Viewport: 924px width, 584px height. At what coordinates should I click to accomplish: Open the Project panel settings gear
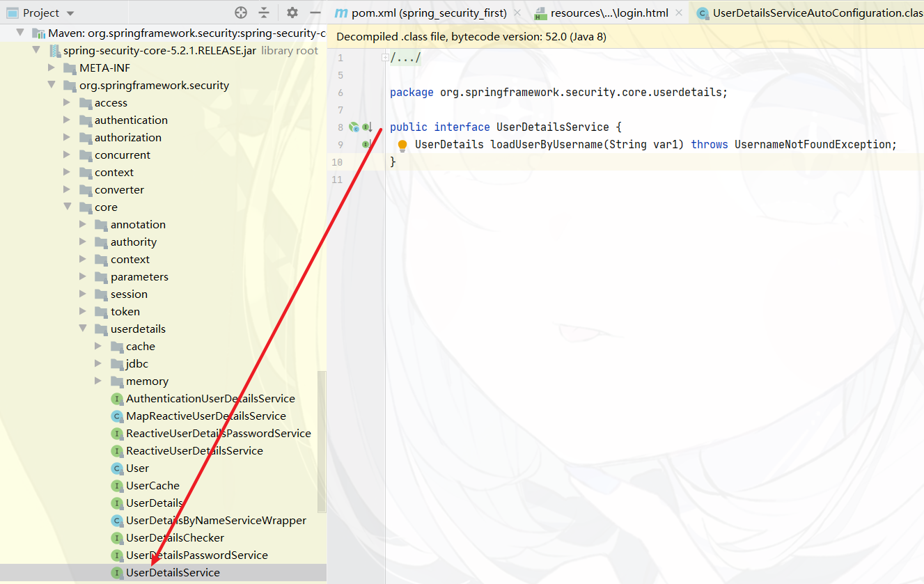[x=292, y=13]
